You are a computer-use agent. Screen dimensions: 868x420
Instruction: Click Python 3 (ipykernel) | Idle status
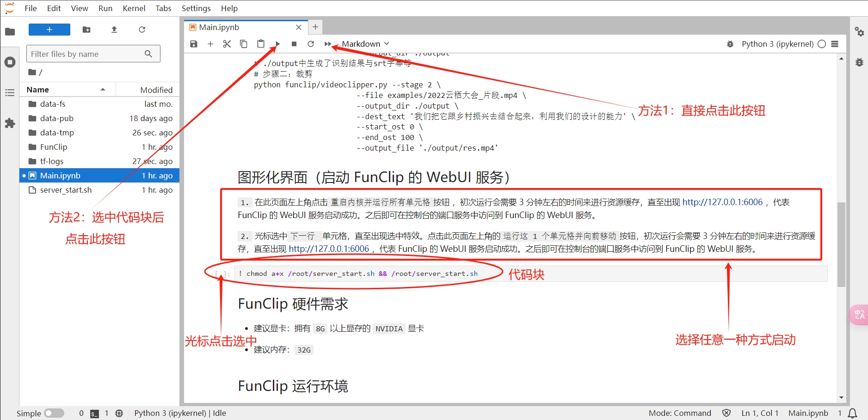pos(180,413)
